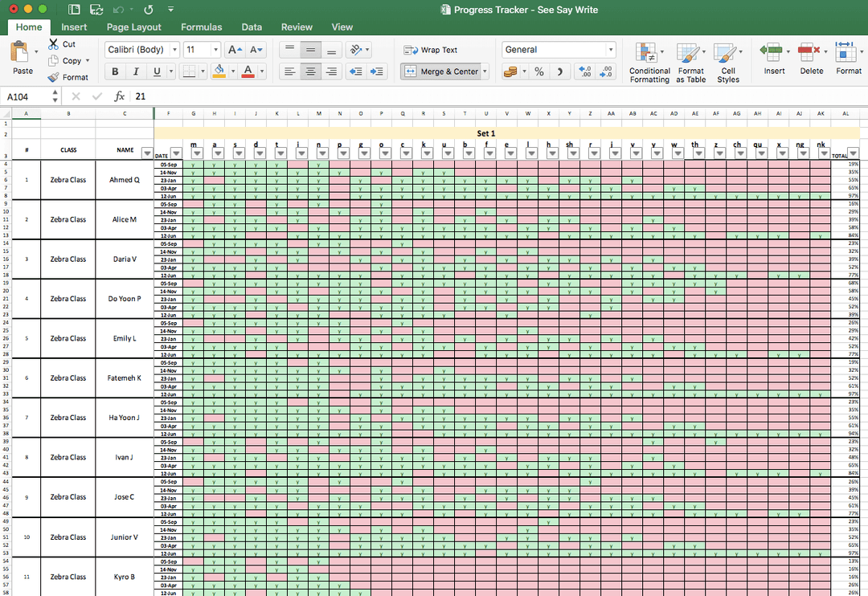Click the Conditional Formatting icon
The height and width of the screenshot is (596, 868).
click(646, 55)
